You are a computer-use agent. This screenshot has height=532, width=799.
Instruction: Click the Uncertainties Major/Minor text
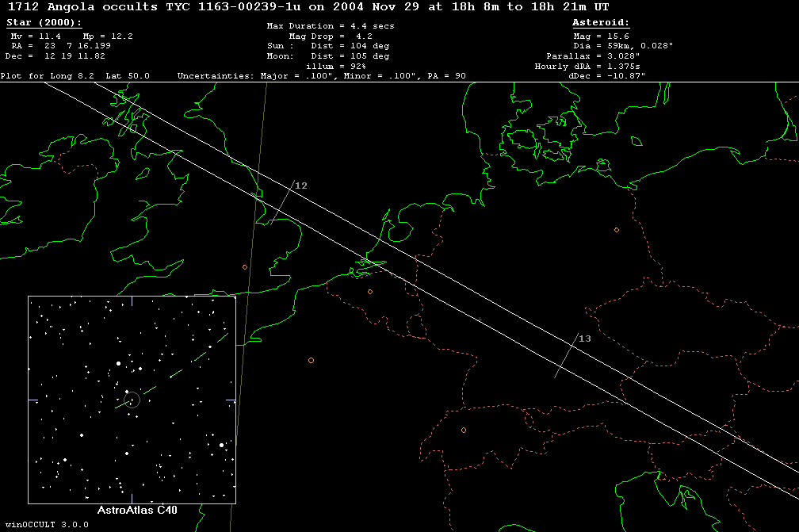[x=321, y=76]
